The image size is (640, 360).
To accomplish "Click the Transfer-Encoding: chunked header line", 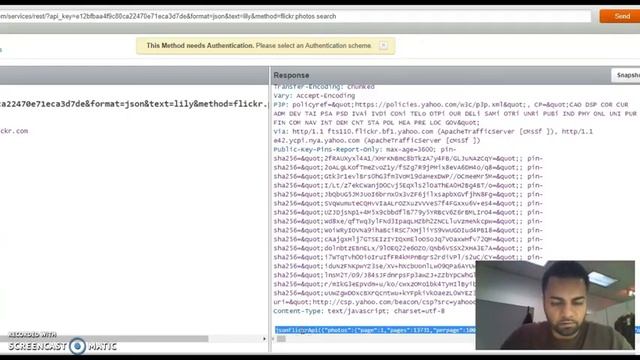I will [x=324, y=87].
